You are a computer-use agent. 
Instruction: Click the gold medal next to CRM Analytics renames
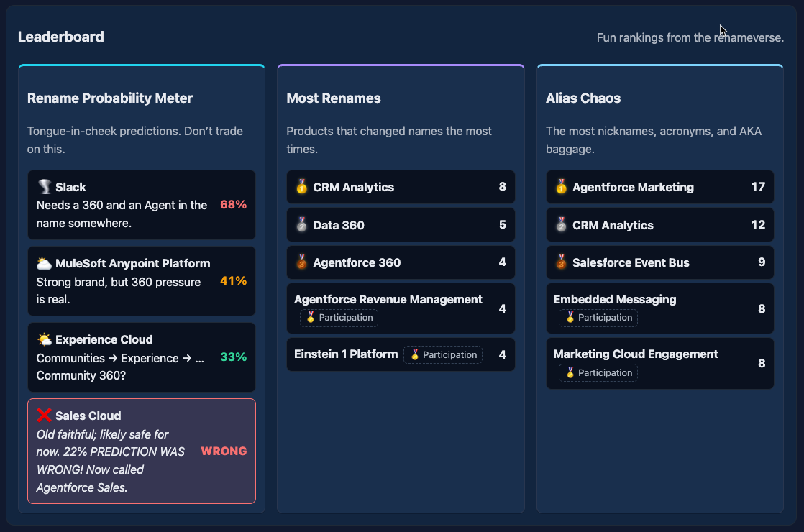(302, 187)
